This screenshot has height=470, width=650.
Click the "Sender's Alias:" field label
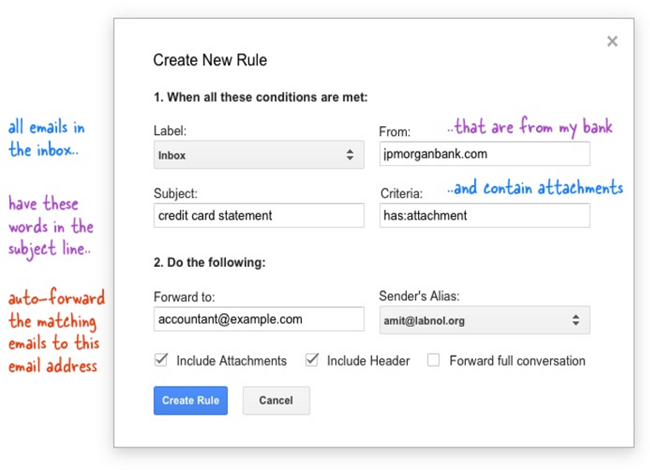pyautogui.click(x=421, y=296)
